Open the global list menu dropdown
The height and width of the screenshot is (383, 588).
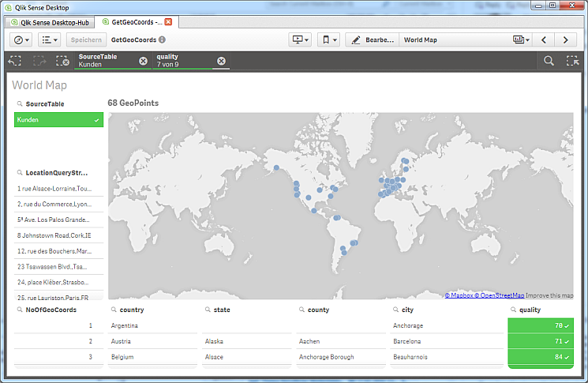50,39
